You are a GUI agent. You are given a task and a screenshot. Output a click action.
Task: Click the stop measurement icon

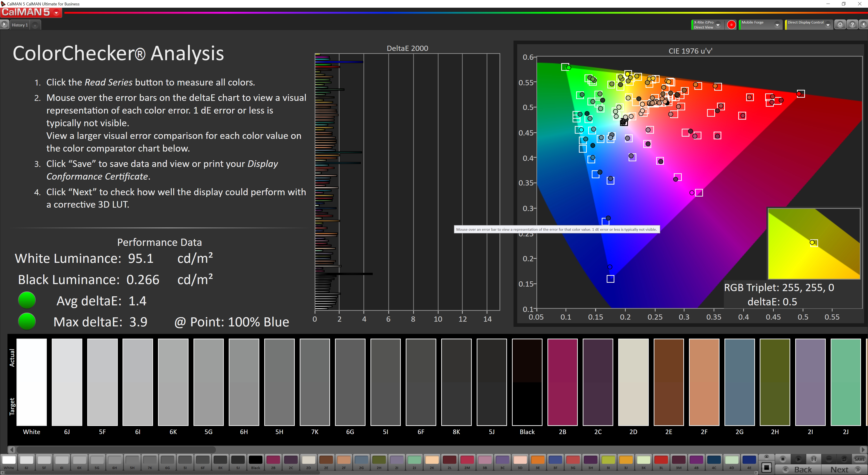783,459
